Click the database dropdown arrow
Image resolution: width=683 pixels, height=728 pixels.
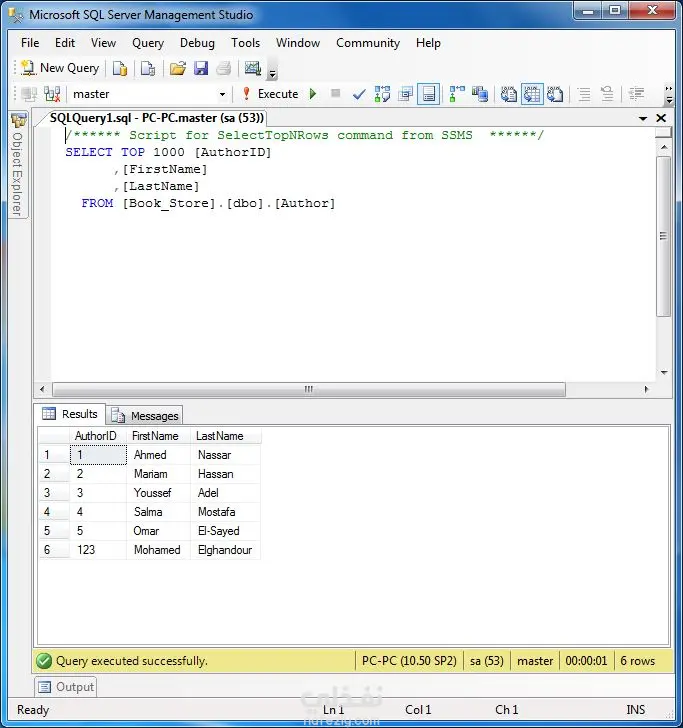click(222, 94)
